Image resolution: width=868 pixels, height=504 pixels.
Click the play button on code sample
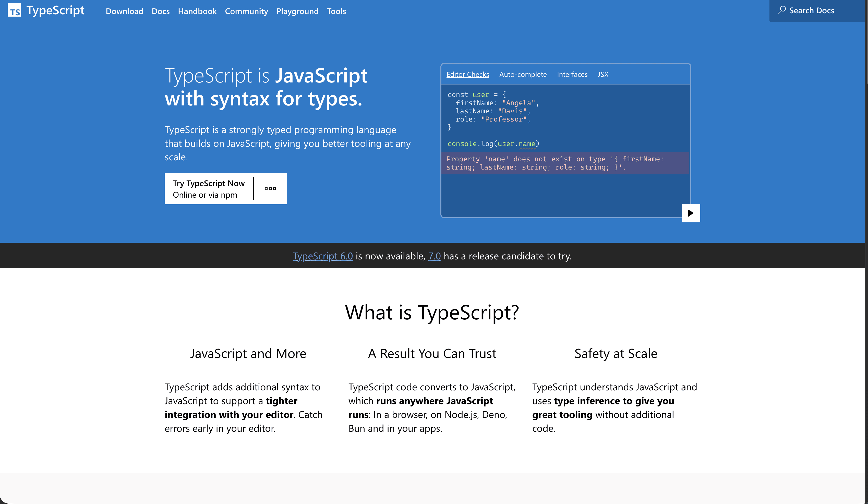[691, 213]
